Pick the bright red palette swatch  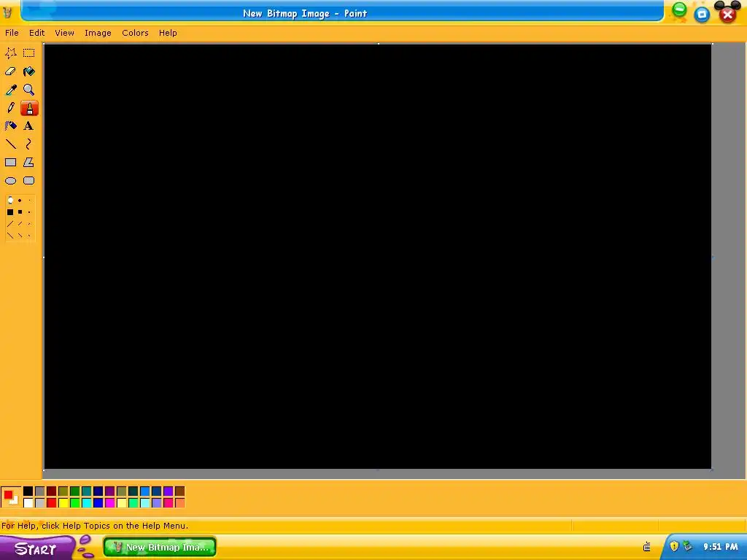pos(52,503)
